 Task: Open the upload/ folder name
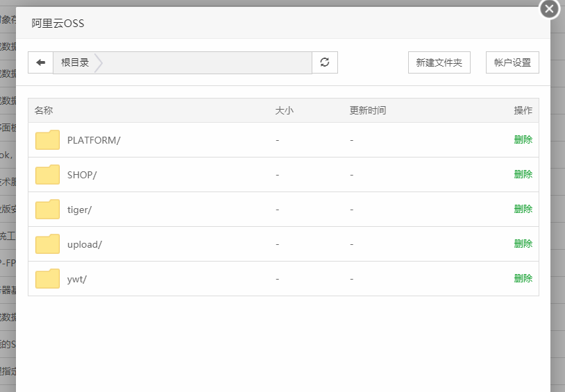84,244
